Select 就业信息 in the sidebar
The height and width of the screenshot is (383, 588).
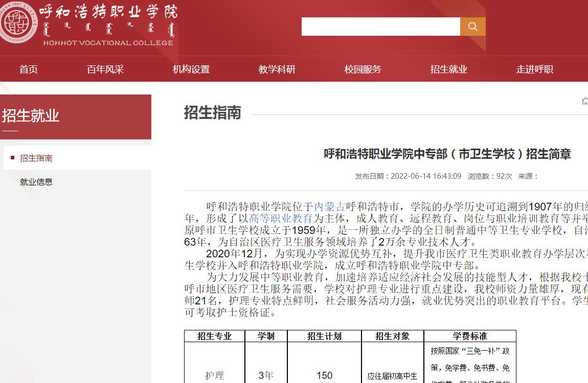(x=36, y=182)
